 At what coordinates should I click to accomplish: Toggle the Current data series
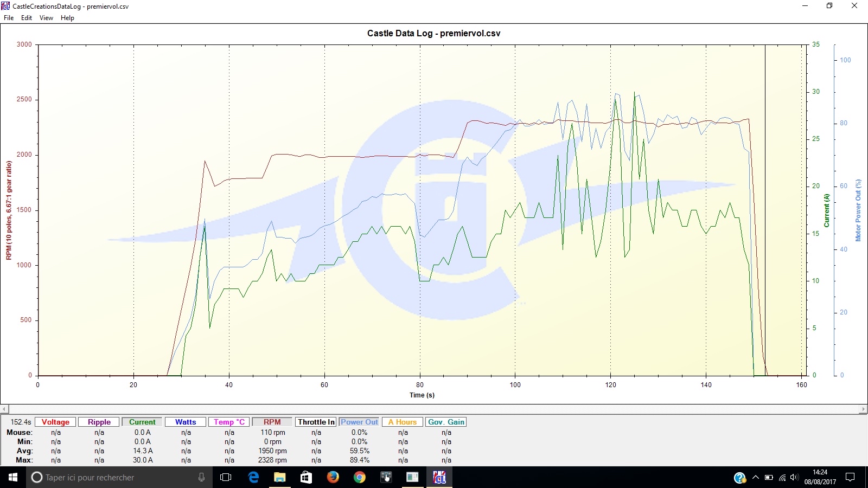pos(142,422)
